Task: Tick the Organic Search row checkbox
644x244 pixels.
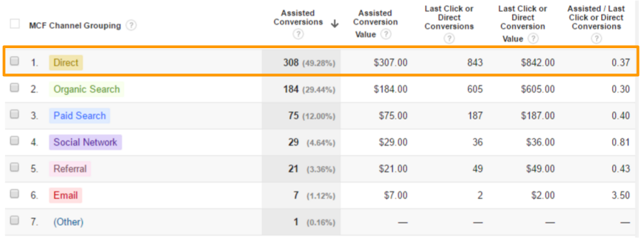Action: (15, 88)
